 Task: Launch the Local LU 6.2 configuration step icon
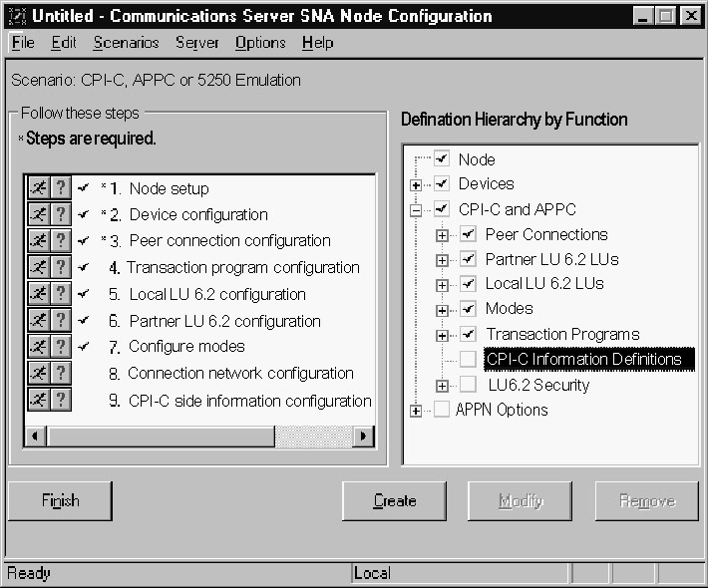[37, 294]
